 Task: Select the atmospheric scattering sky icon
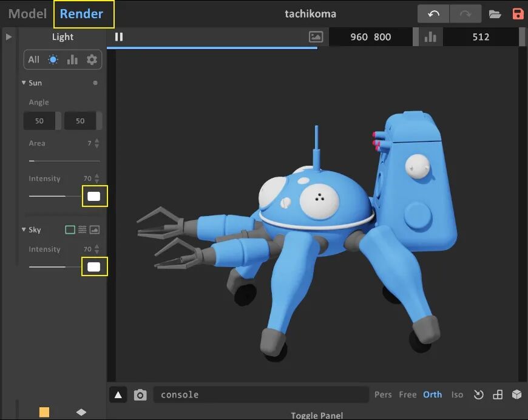pyautogui.click(x=82, y=229)
